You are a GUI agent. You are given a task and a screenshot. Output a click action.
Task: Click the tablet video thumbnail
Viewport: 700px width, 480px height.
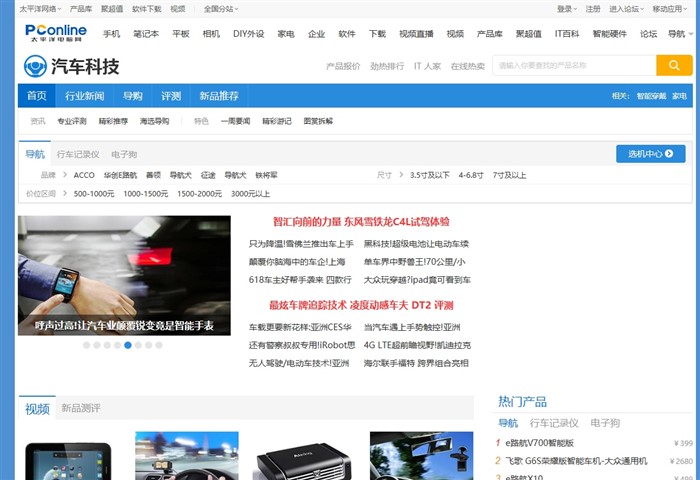click(x=68, y=461)
